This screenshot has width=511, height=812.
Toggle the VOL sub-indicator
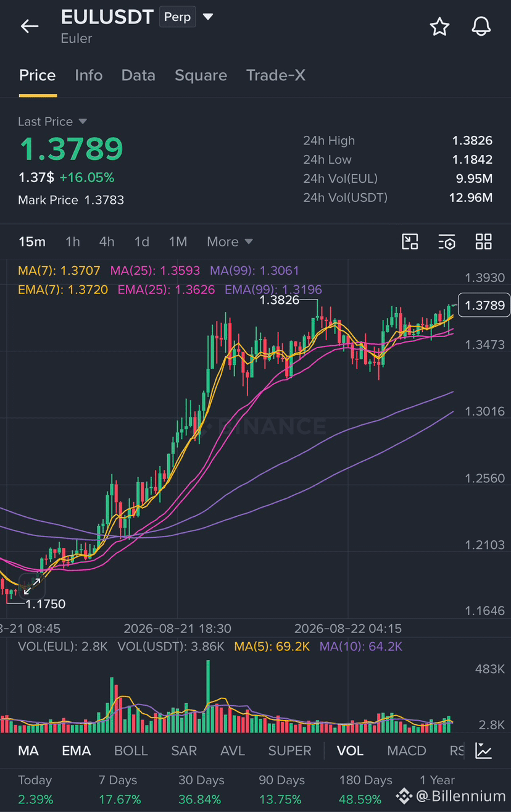350,751
